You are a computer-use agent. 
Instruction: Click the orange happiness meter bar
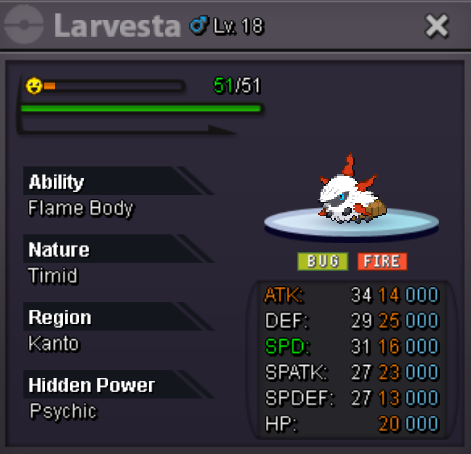tap(113, 86)
